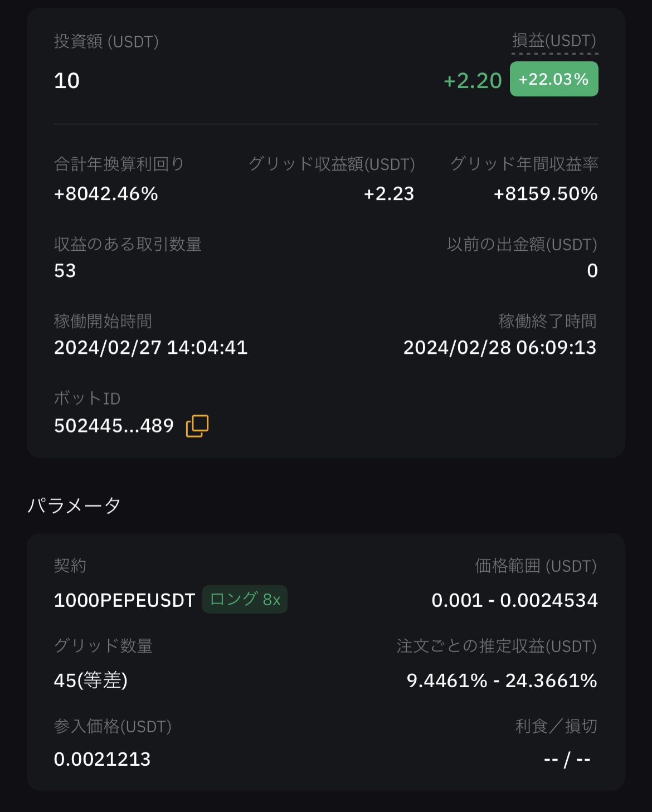Image resolution: width=652 pixels, height=812 pixels.
Task: Tap the 収益のある取引数量 value 53
Action: click(65, 271)
